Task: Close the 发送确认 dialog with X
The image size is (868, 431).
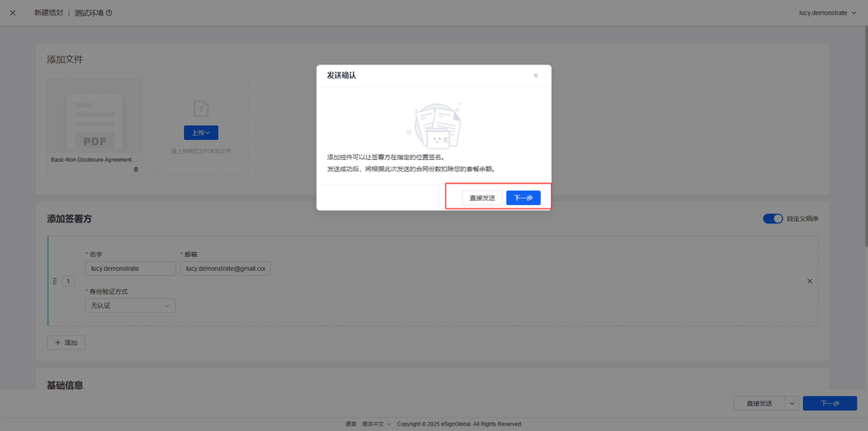Action: 536,76
